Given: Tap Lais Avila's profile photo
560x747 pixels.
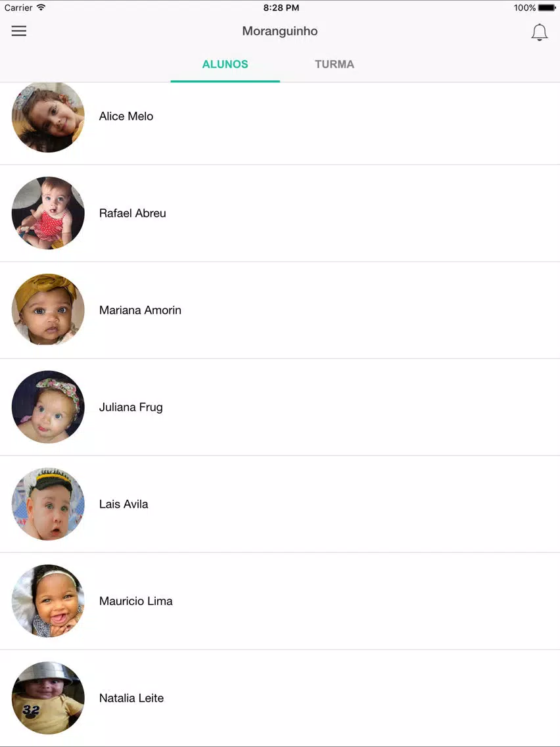Looking at the screenshot, I should [48, 504].
